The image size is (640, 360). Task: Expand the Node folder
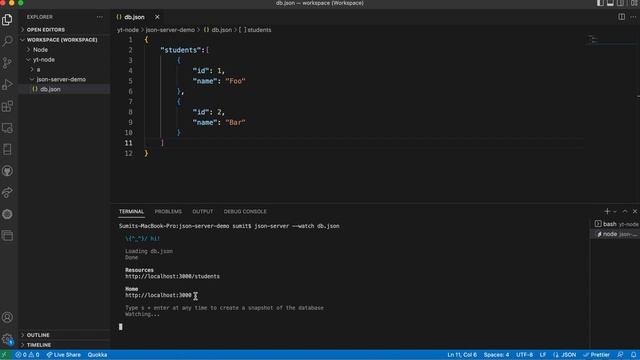[64, 50]
